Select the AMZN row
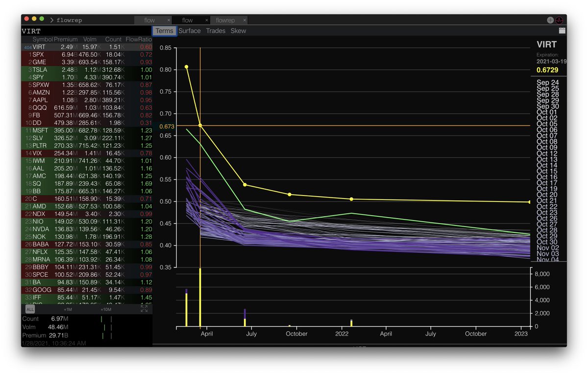Viewport: 588px width, 375px height. click(87, 92)
